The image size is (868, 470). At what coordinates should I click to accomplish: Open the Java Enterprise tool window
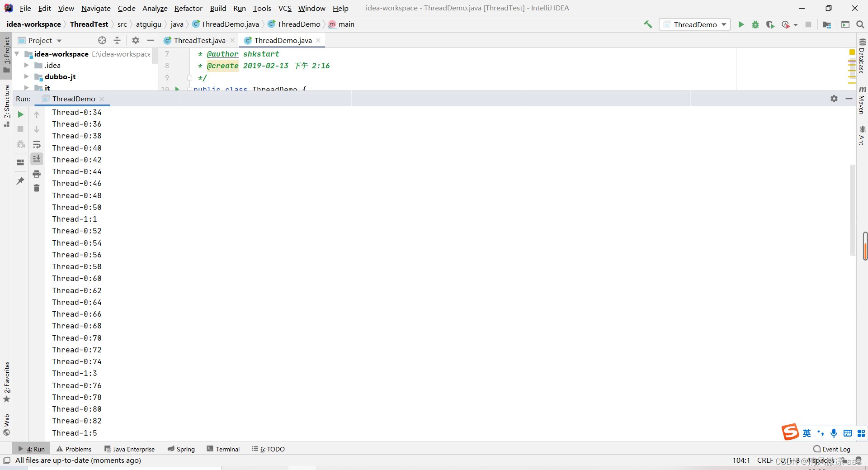(130, 449)
